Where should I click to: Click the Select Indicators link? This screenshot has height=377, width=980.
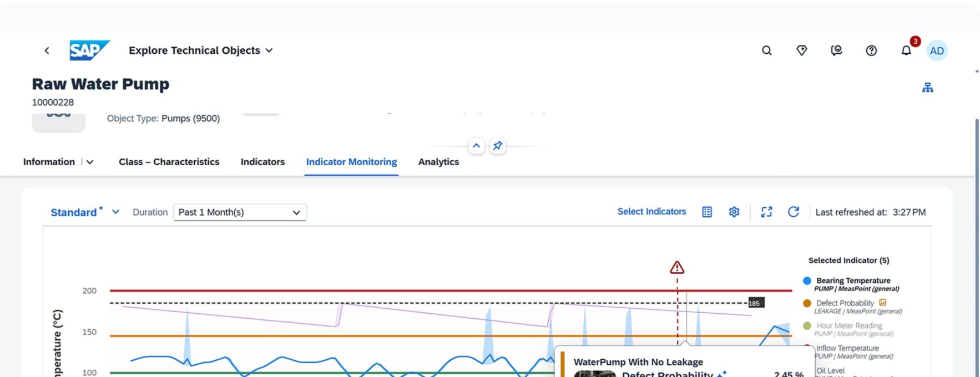click(x=651, y=212)
